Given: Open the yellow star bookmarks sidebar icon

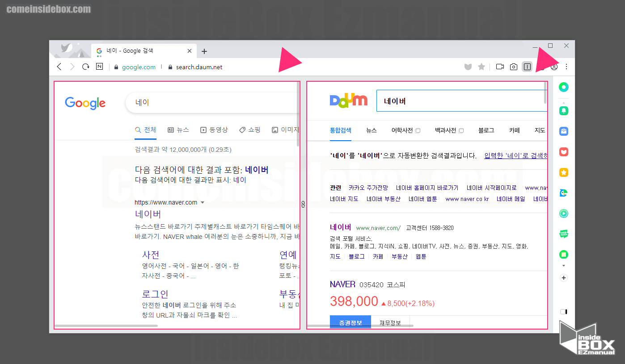Looking at the screenshot, I should [564, 172].
